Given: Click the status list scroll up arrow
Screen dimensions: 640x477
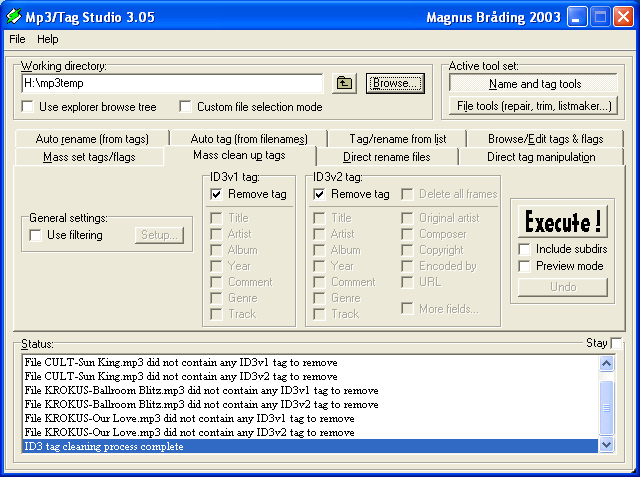Looking at the screenshot, I should (x=607, y=363).
